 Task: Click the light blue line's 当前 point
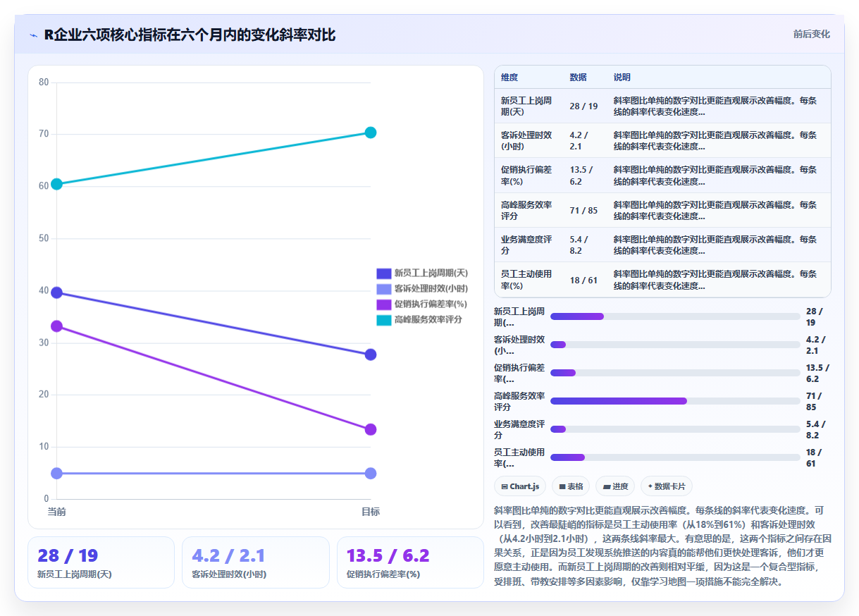[x=57, y=473]
